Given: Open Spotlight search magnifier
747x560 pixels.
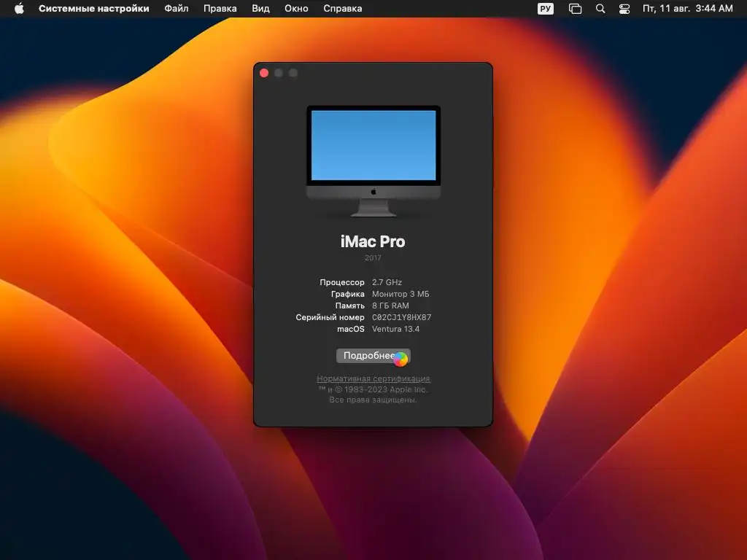Looking at the screenshot, I should click(x=600, y=9).
